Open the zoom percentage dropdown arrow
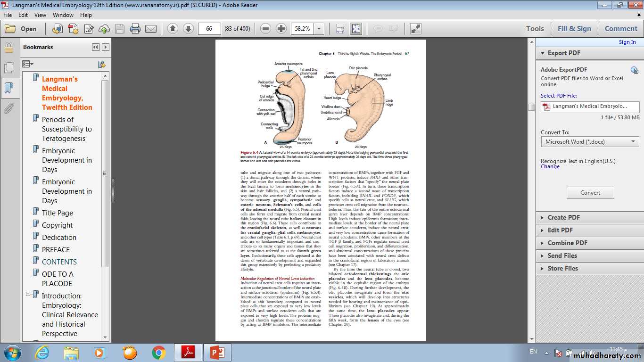644x362 pixels. 319,29
